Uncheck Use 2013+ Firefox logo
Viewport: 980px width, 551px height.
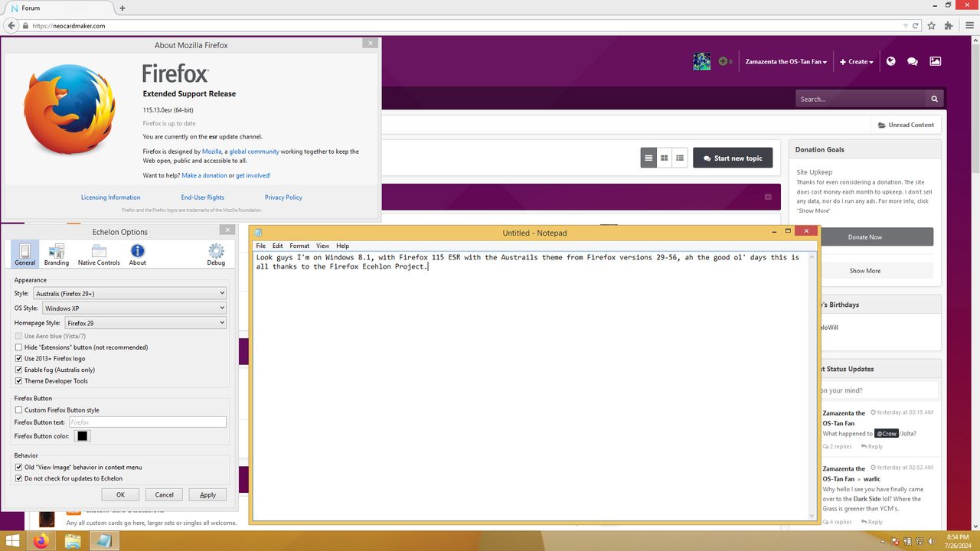click(18, 358)
